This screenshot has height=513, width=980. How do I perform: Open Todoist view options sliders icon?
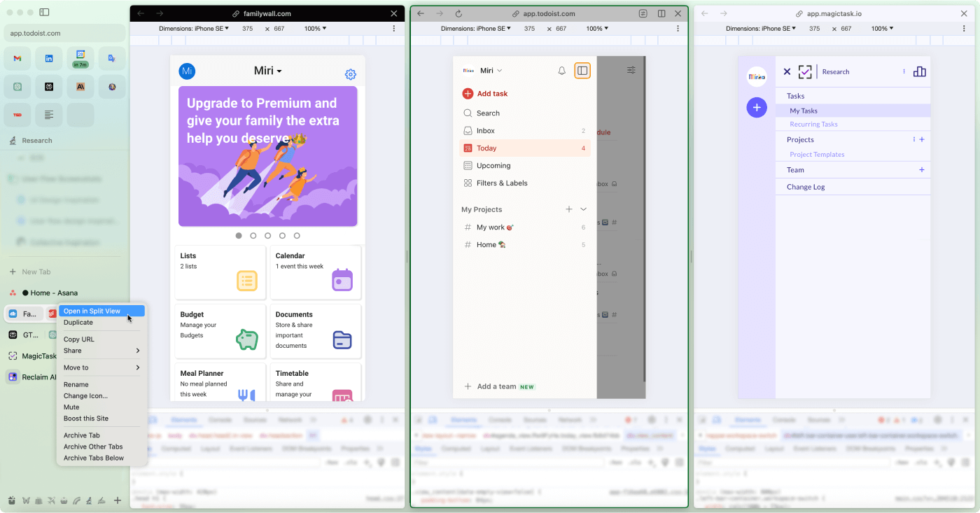[631, 71]
